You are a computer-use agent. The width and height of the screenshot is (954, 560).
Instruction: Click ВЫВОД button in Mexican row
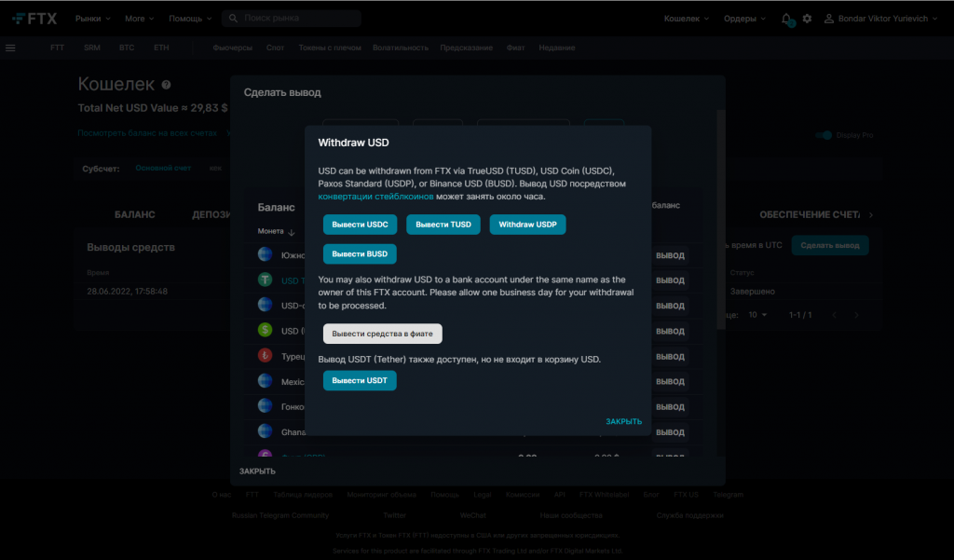coord(670,382)
